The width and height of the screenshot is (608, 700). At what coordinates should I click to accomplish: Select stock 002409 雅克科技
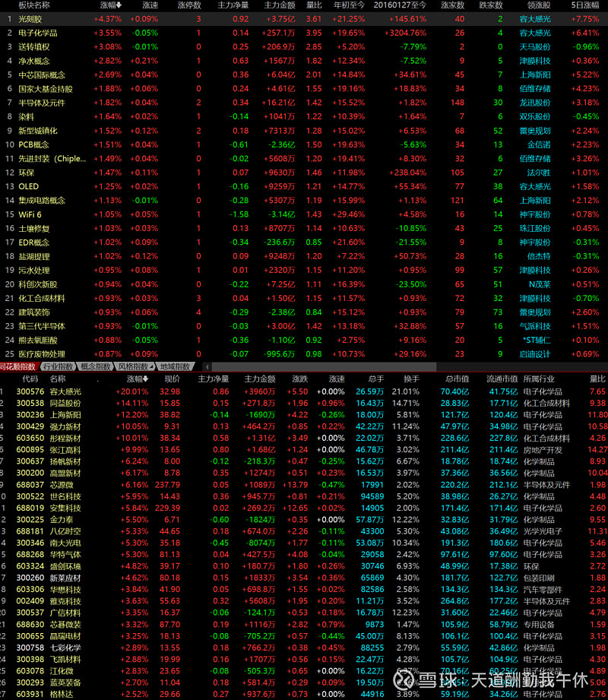[304, 601]
